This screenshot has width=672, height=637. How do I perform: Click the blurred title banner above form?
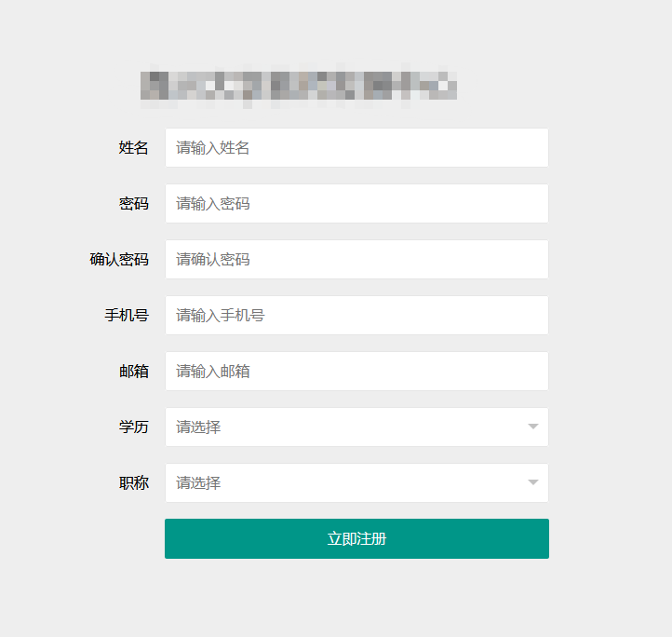pos(298,86)
